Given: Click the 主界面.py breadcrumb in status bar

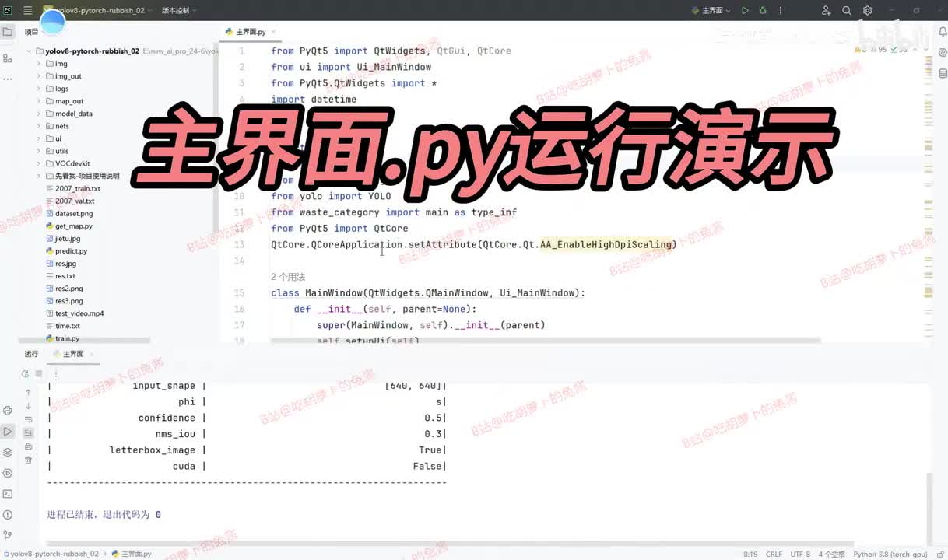Looking at the screenshot, I should [x=132, y=554].
